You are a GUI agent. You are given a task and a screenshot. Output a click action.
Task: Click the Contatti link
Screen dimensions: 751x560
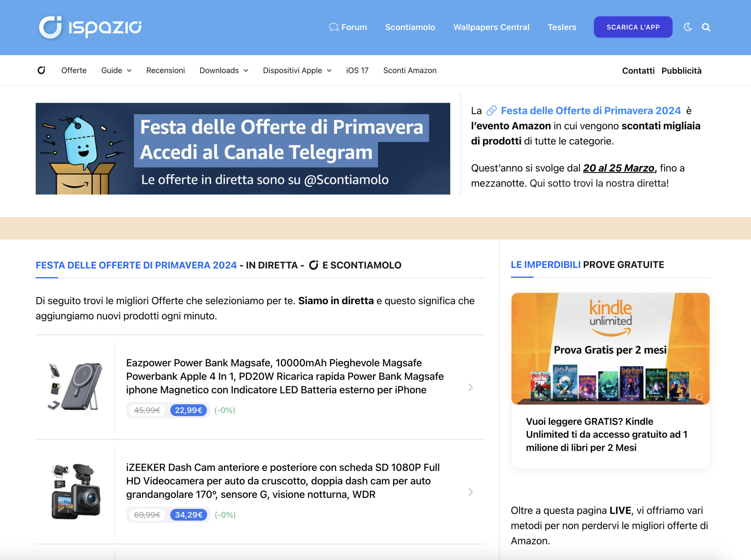(638, 70)
